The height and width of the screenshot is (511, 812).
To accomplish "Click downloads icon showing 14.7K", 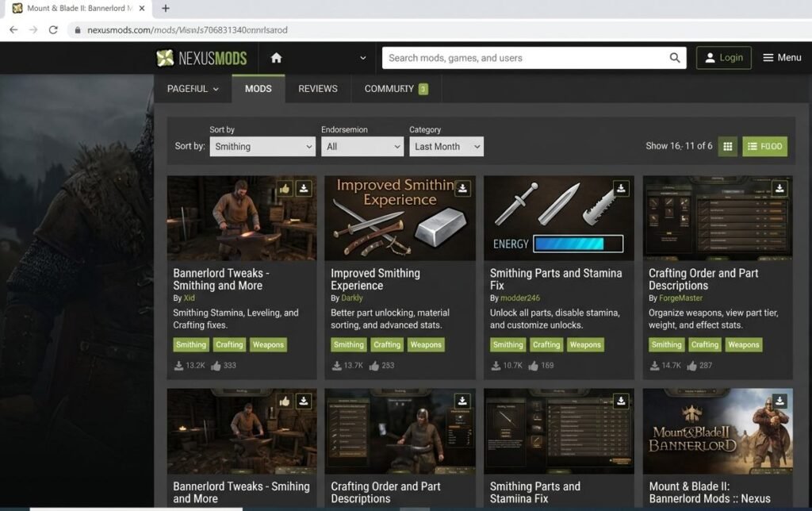I will click(x=654, y=366).
